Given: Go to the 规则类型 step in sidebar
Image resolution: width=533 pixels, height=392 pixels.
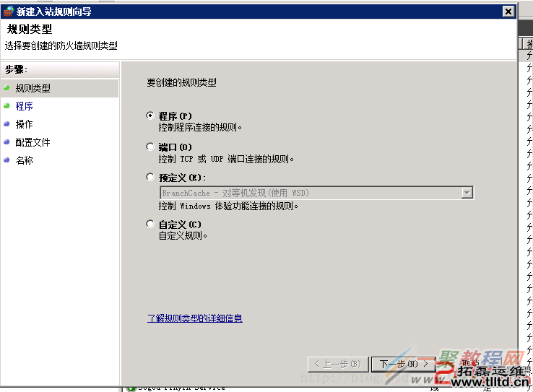Looking at the screenshot, I should tap(33, 88).
